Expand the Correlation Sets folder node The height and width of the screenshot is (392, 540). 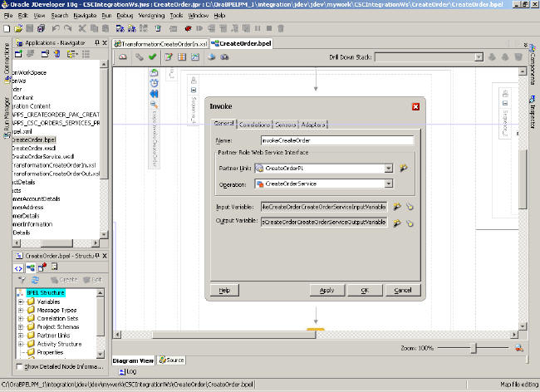point(21,319)
